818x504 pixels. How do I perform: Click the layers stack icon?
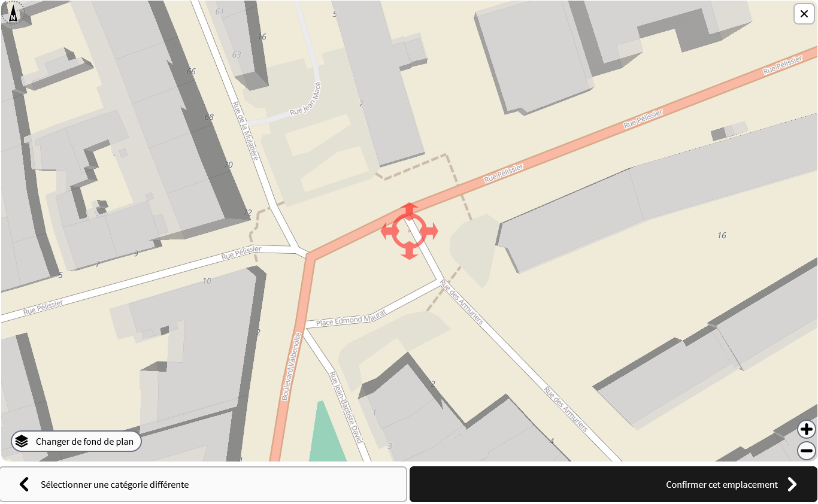(x=22, y=441)
